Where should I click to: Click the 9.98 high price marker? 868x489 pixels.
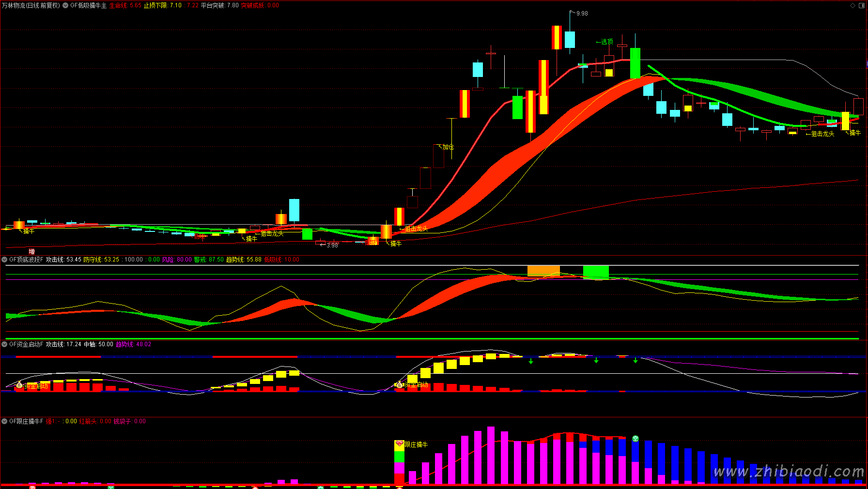click(x=582, y=14)
